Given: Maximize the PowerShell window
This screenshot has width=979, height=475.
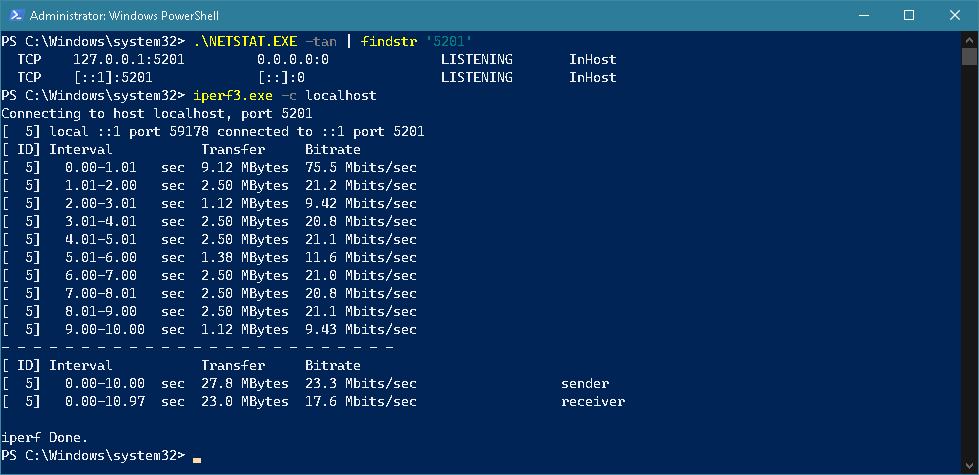Looking at the screenshot, I should [x=909, y=16].
